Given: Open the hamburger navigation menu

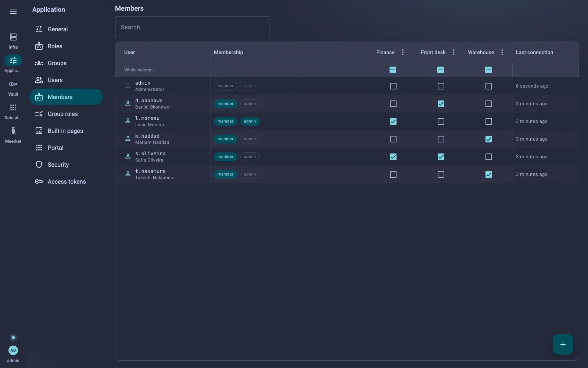Looking at the screenshot, I should [13, 12].
